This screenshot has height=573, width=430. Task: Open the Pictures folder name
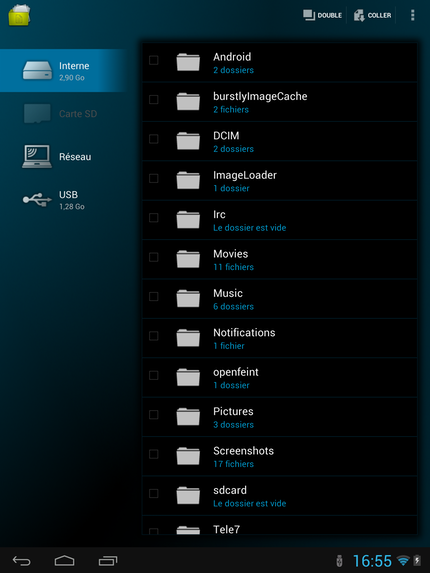[233, 411]
